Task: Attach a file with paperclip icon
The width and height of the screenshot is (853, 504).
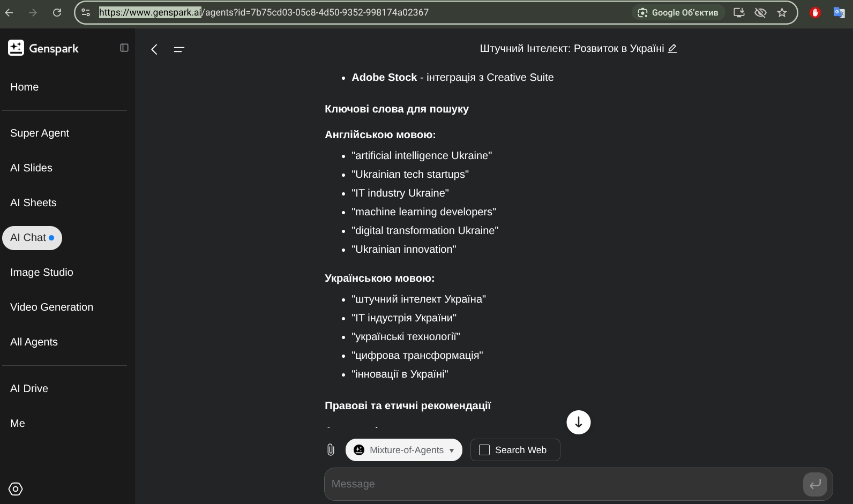Action: (x=331, y=450)
